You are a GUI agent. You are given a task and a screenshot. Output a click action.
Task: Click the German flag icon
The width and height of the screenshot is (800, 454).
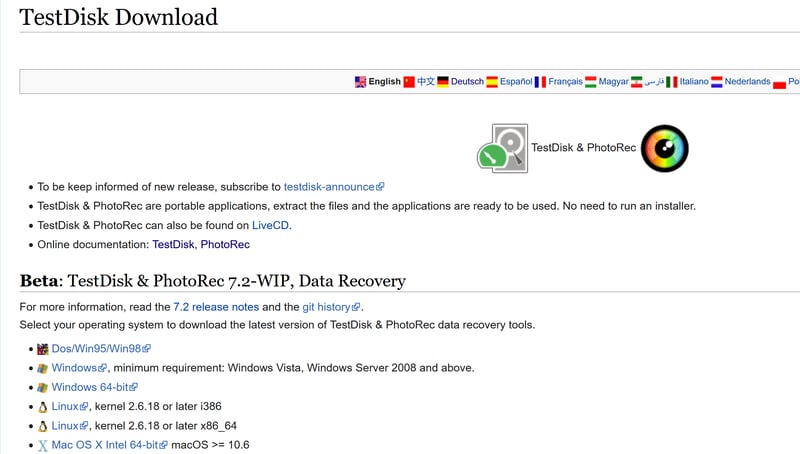coord(443,82)
